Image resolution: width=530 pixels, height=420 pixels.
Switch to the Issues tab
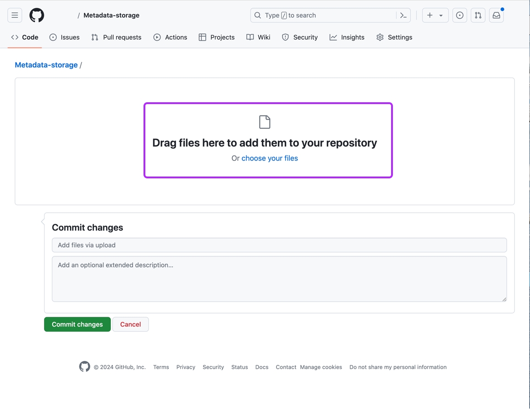pyautogui.click(x=65, y=37)
